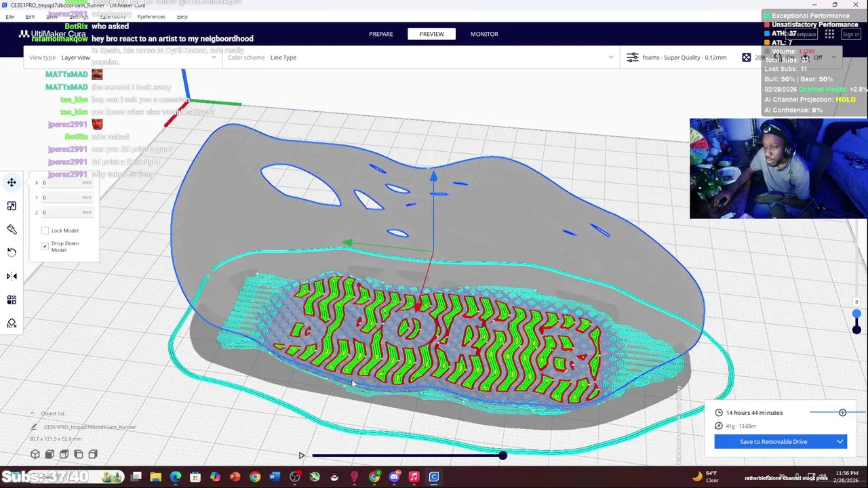Switch to front view cube icon

click(x=50, y=454)
